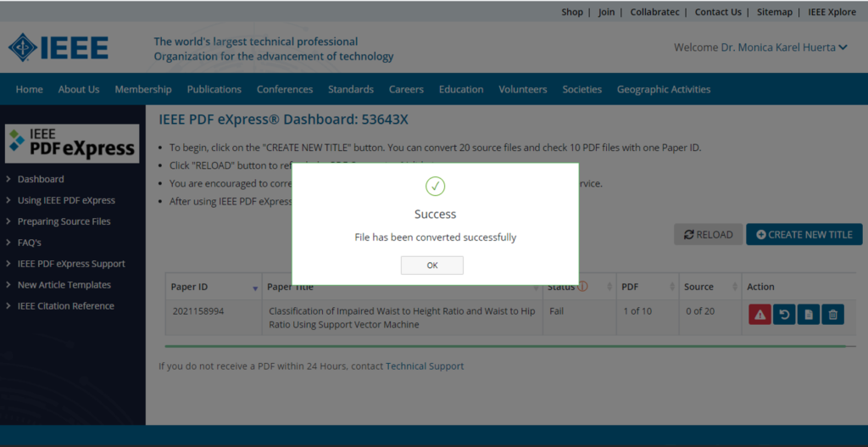The image size is (868, 447).
Task: Sort table by Paper ID column
Action: pyautogui.click(x=214, y=287)
